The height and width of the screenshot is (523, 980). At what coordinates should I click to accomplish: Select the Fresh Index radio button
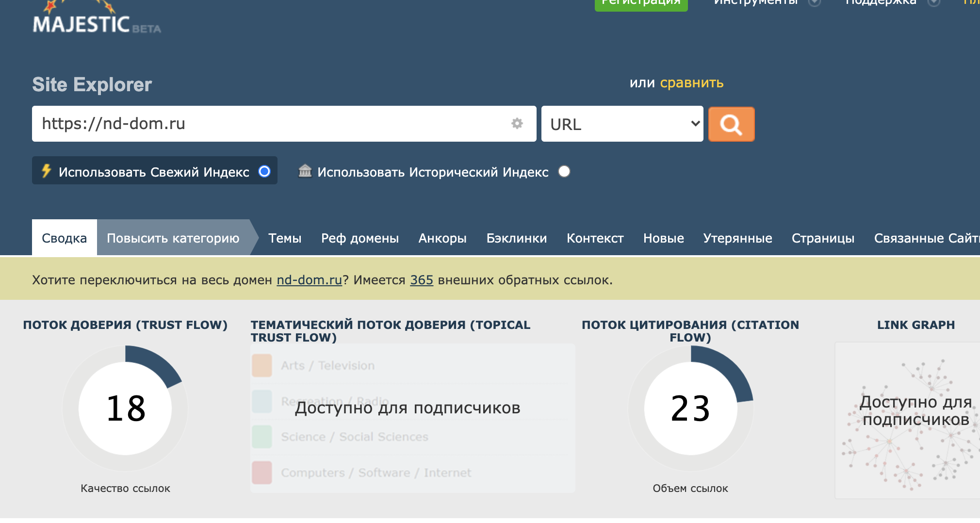pos(264,171)
